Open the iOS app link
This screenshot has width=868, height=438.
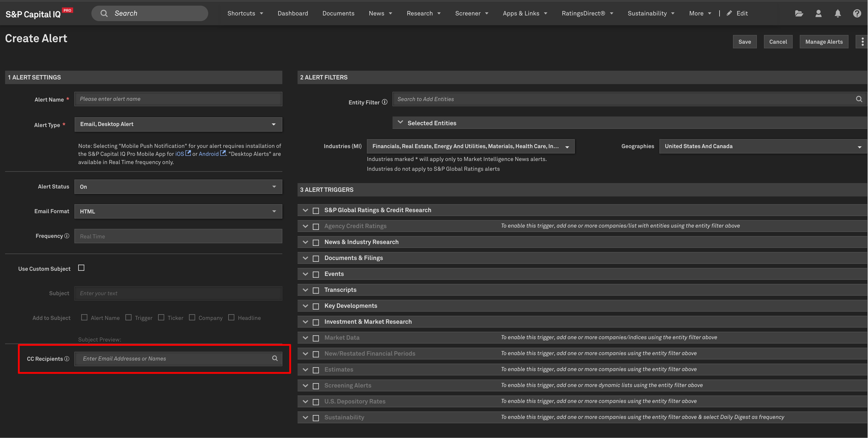(x=180, y=154)
